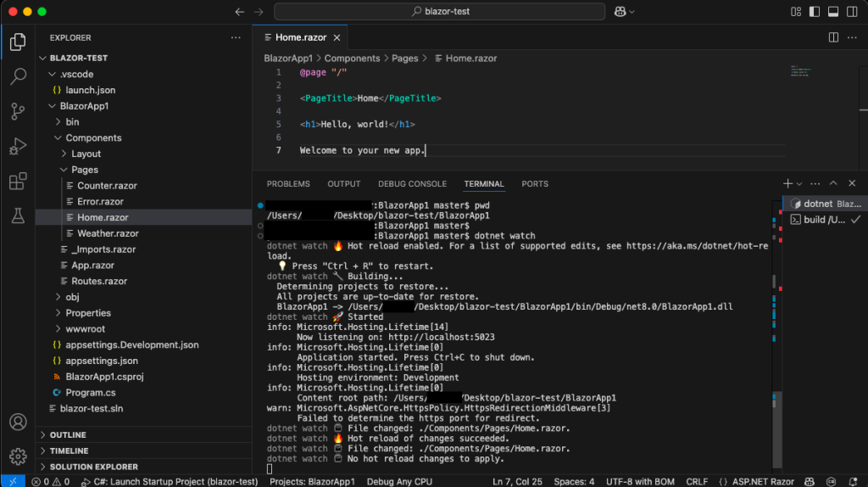Expand the OUTLINE section
Screen dimensions: 868x487
click(x=144, y=435)
